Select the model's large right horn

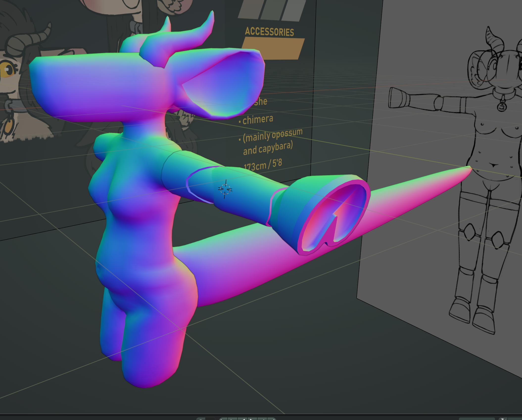point(195,37)
